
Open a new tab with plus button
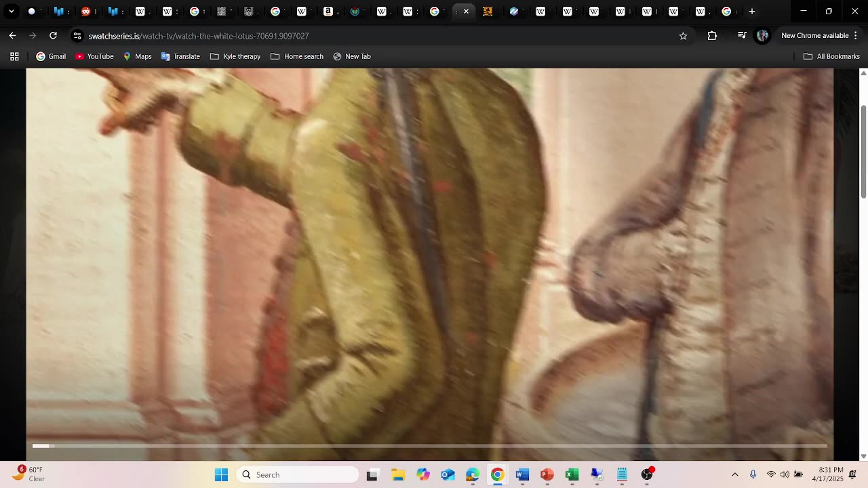(752, 12)
